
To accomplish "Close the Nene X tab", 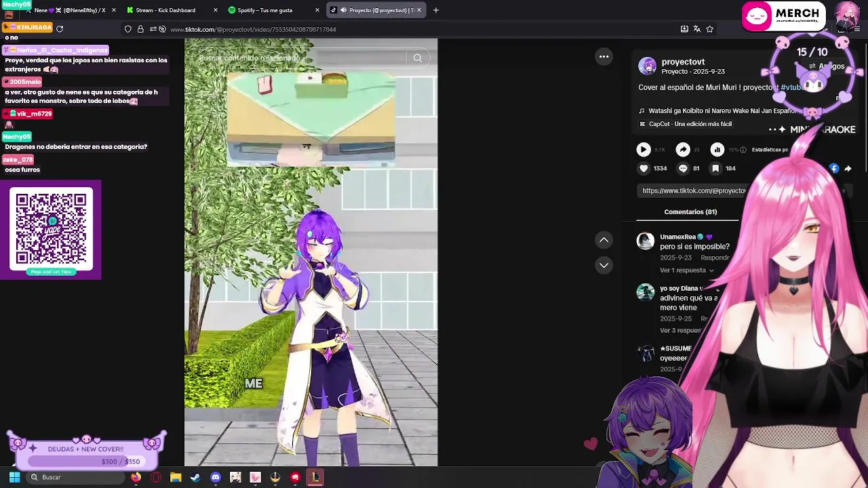I will [113, 10].
